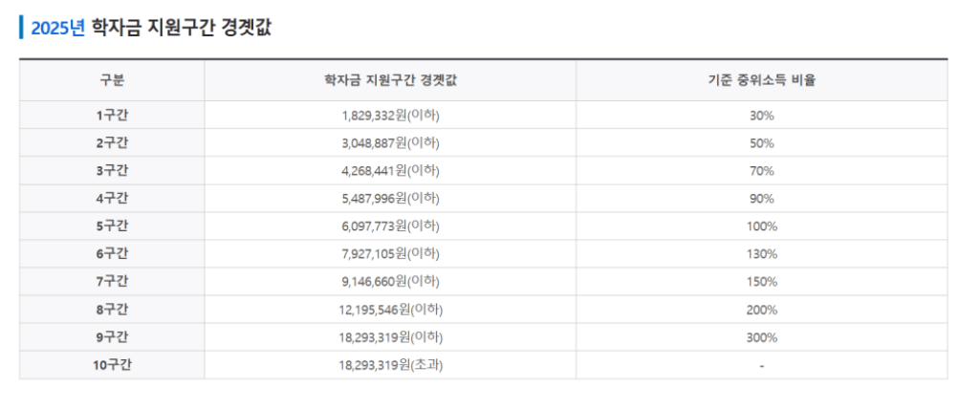Image resolution: width=980 pixels, height=409 pixels.
Task: Select the '6구간' row label
Action: coord(112,254)
